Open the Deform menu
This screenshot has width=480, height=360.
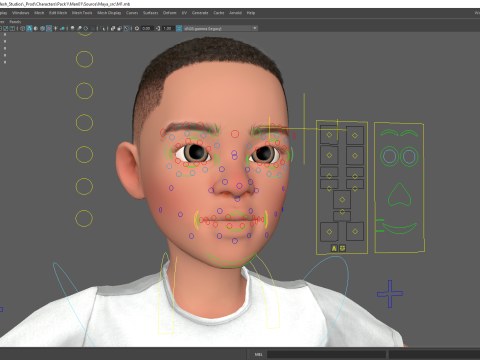pos(169,13)
